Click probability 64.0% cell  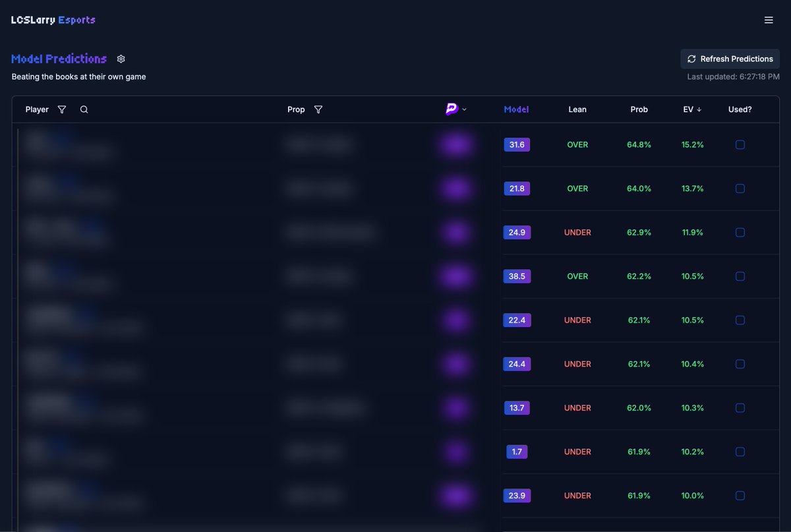point(639,189)
